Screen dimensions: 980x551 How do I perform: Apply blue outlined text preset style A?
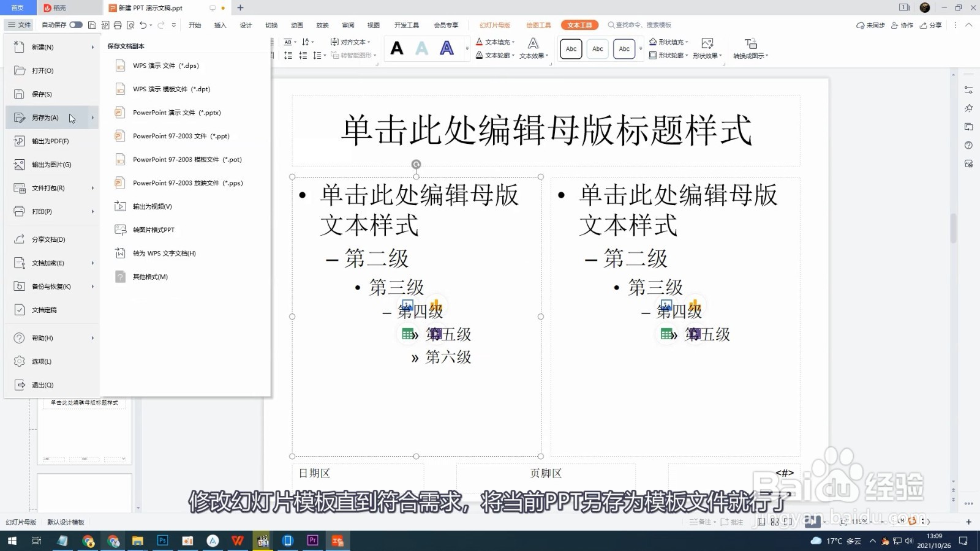447,48
